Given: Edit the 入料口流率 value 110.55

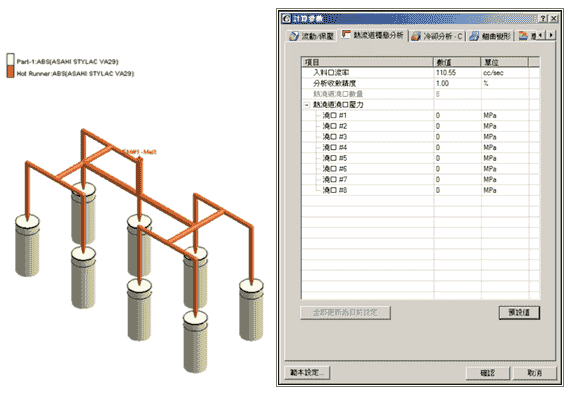Looking at the screenshot, I should click(x=457, y=72).
